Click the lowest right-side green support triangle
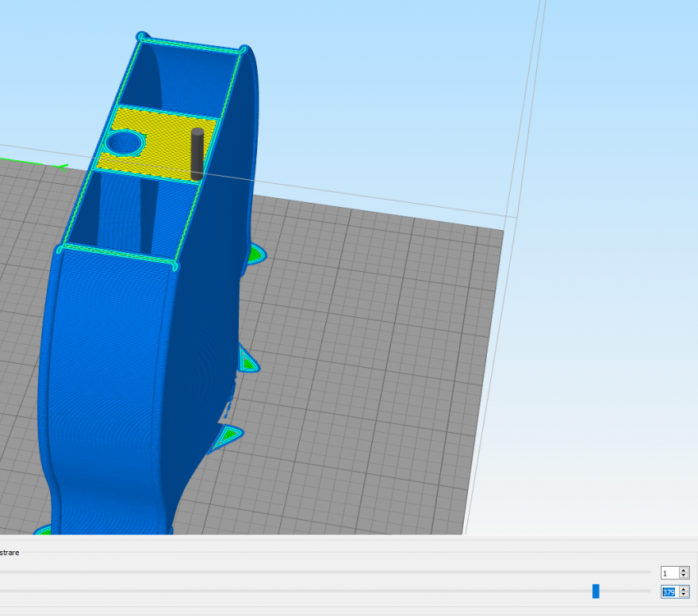Image resolution: width=698 pixels, height=616 pixels. (227, 436)
